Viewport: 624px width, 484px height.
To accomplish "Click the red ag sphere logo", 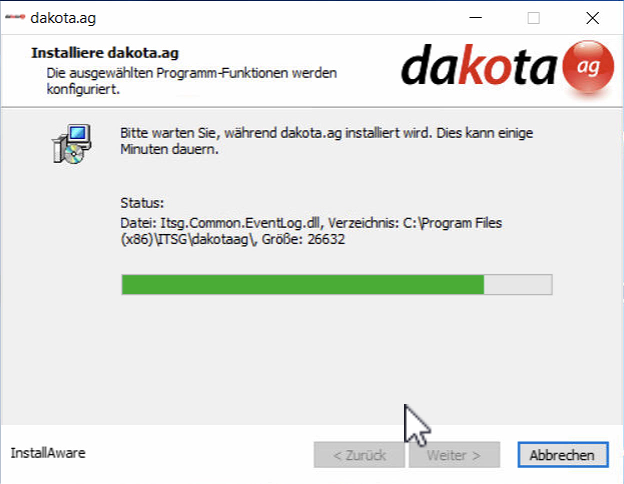I will click(588, 67).
